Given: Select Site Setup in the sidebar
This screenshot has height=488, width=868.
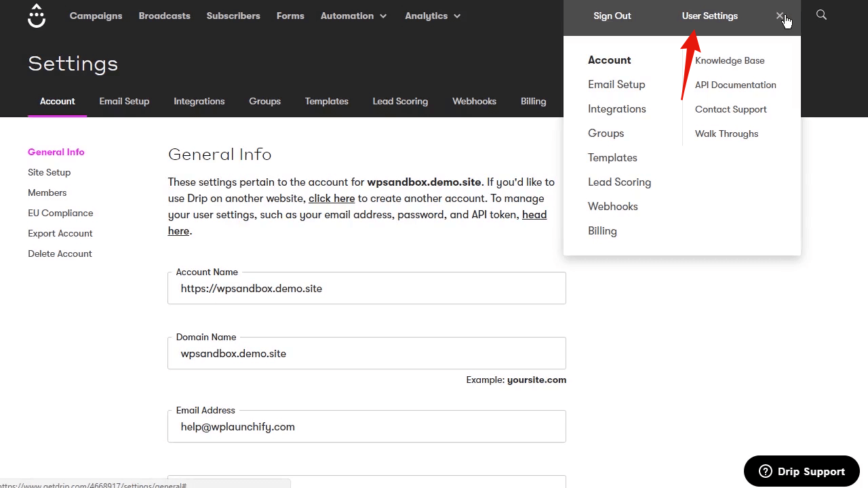Looking at the screenshot, I should (x=49, y=172).
